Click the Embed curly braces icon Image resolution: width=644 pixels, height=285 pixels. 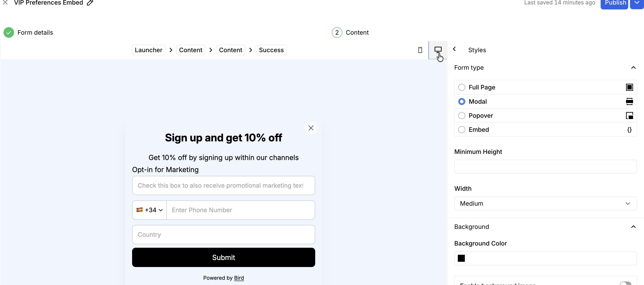(x=629, y=130)
